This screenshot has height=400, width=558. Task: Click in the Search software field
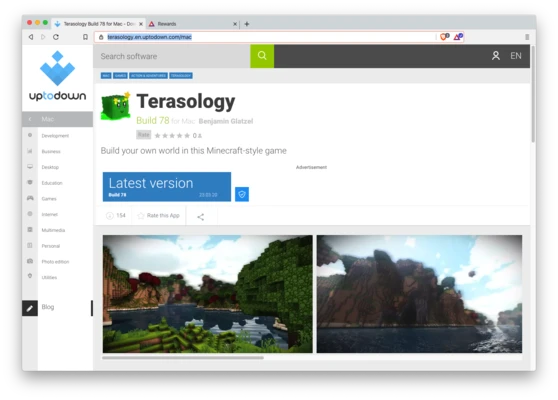coord(172,56)
